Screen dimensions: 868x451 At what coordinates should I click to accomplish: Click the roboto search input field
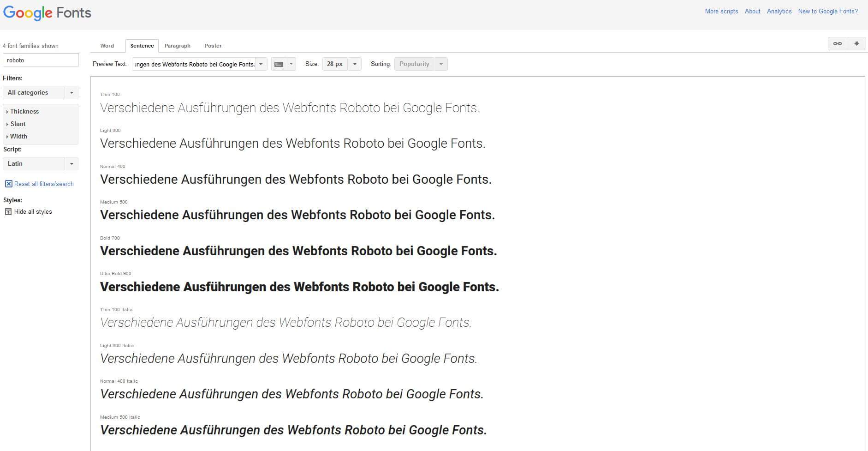pos(41,60)
